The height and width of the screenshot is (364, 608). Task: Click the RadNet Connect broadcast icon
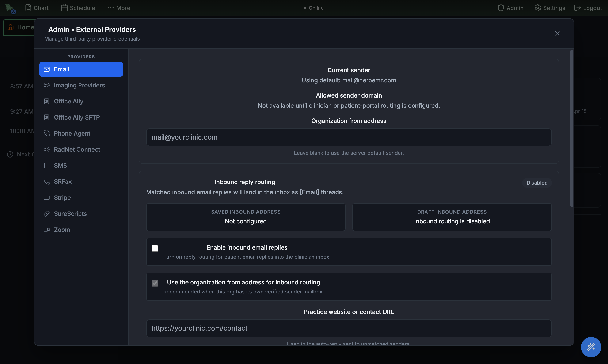[47, 150]
